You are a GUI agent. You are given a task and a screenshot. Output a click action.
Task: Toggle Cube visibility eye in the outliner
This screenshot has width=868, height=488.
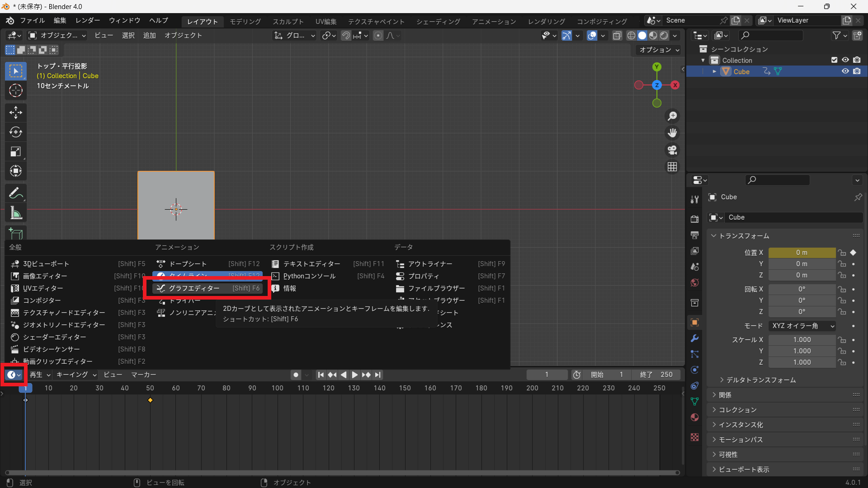point(845,71)
